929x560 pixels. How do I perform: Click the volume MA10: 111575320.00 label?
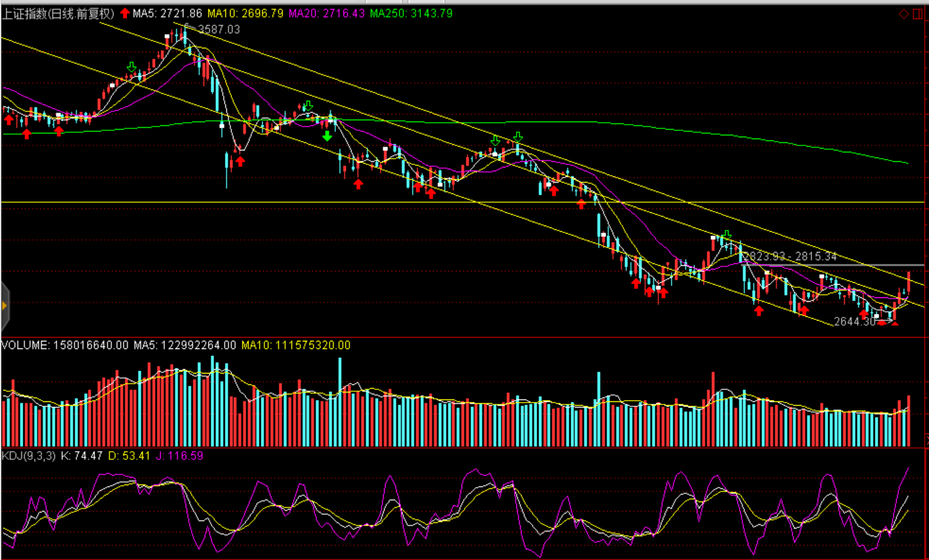click(296, 345)
